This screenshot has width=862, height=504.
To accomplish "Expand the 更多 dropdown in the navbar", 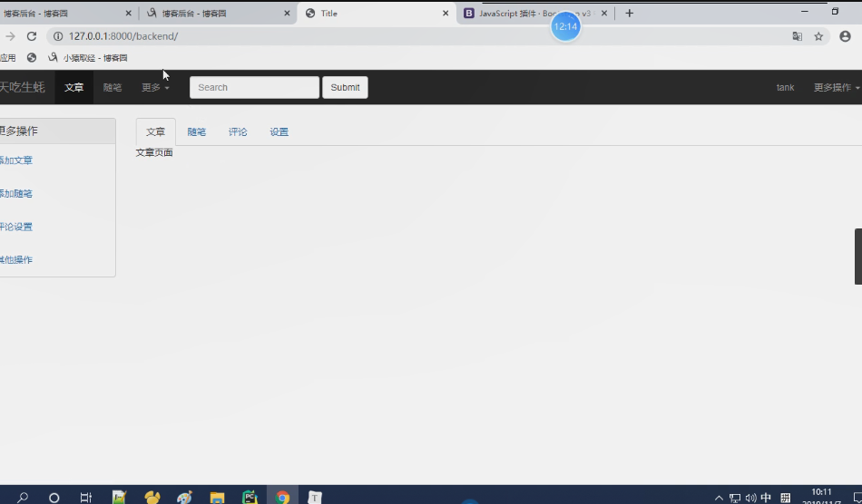I will pyautogui.click(x=155, y=87).
